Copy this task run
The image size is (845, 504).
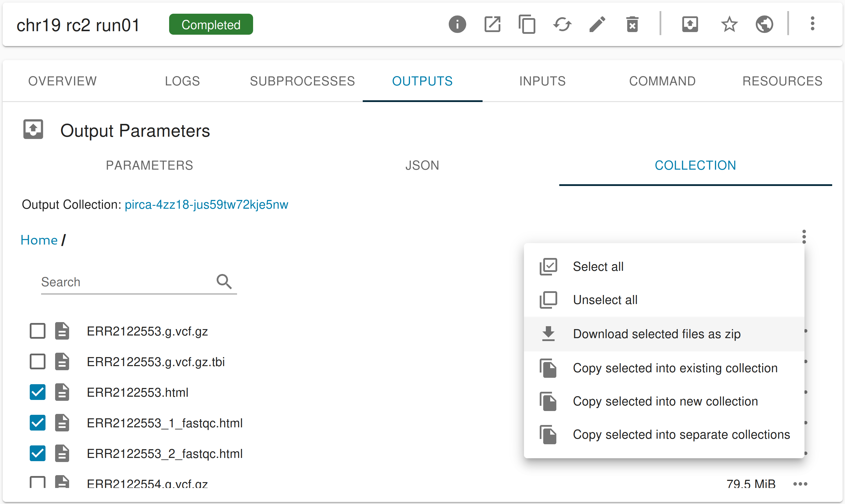coord(527,24)
